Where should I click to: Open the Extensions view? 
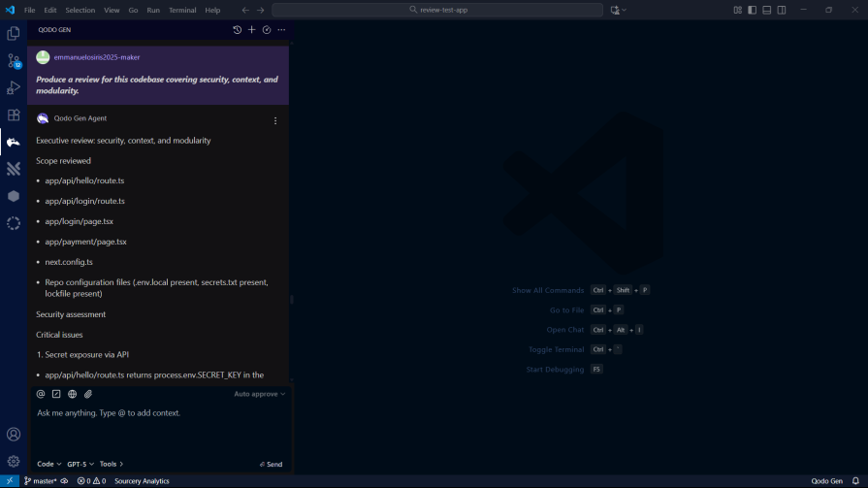(14, 114)
